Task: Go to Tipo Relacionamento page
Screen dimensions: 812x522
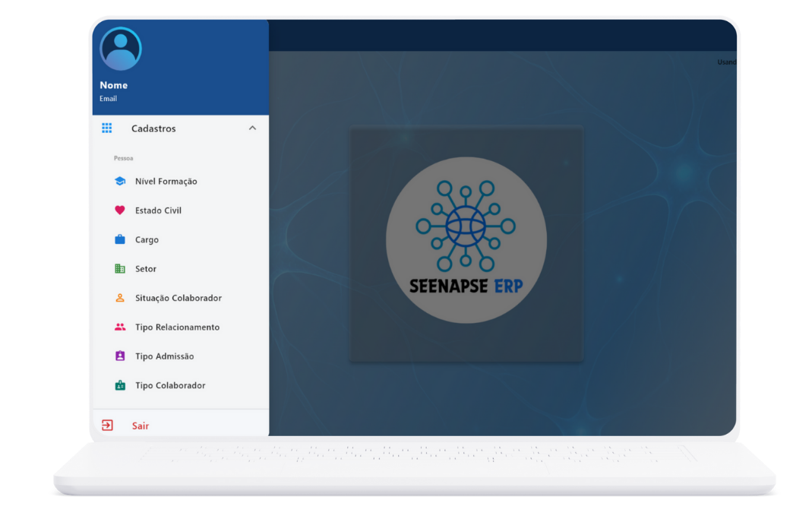Action: tap(177, 327)
